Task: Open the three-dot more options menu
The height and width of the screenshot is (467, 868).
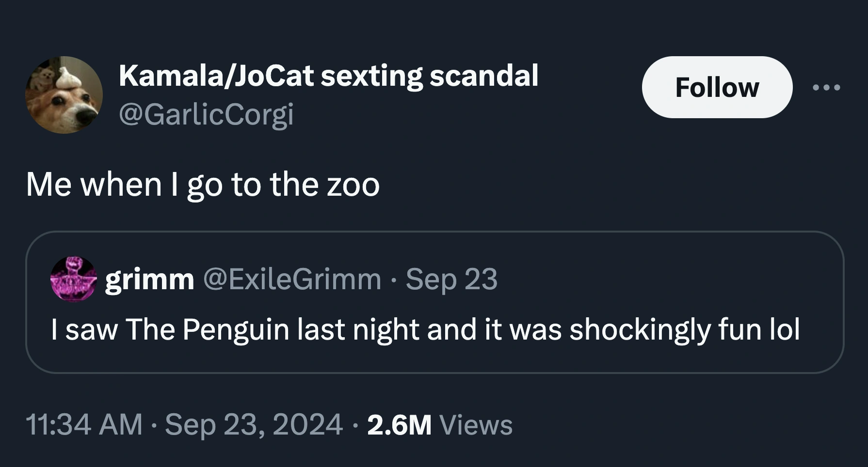Action: tap(826, 88)
